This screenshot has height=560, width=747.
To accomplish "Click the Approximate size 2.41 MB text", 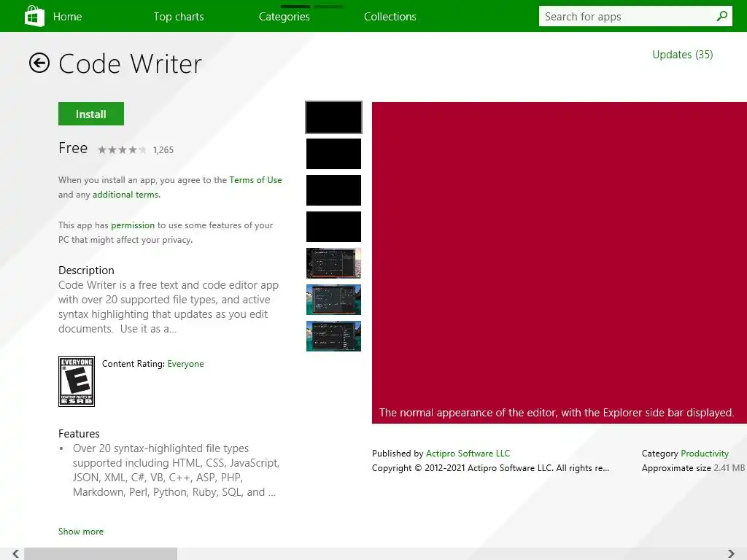I will [x=693, y=468].
